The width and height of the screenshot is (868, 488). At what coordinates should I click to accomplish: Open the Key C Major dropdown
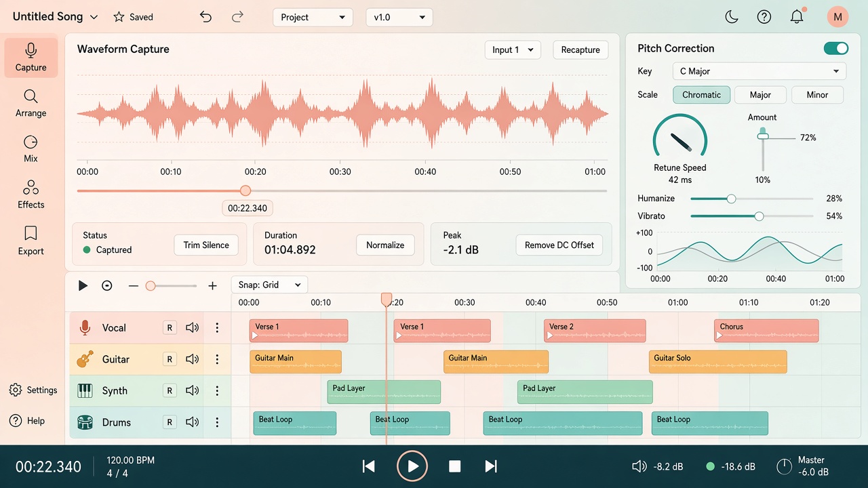[x=759, y=71]
